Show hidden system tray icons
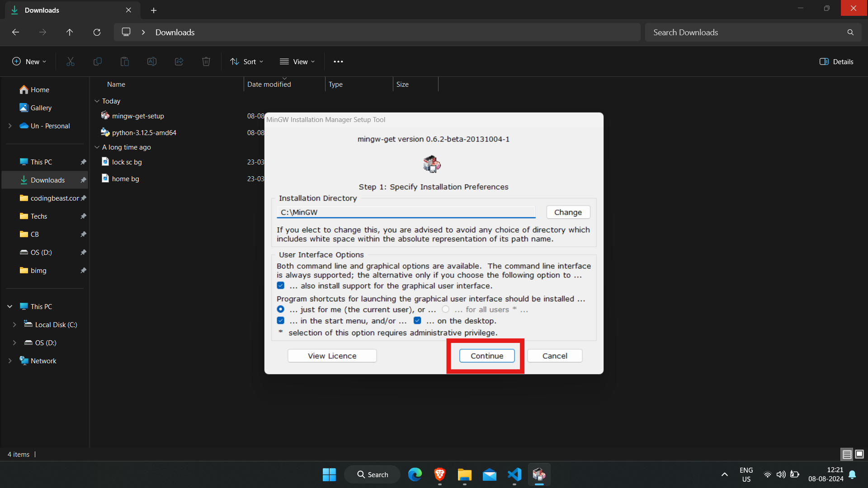The width and height of the screenshot is (868, 488). 724,474
